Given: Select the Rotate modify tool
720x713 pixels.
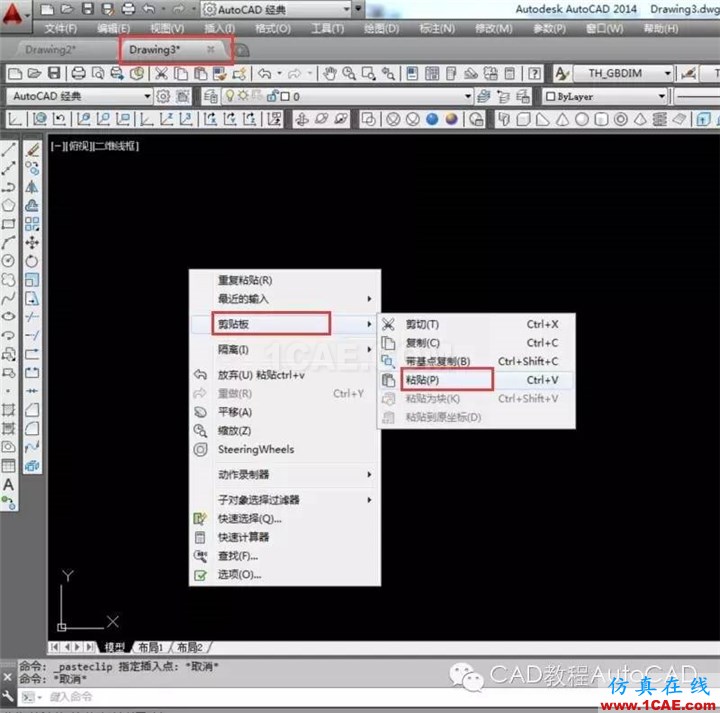Looking at the screenshot, I should click(x=32, y=261).
